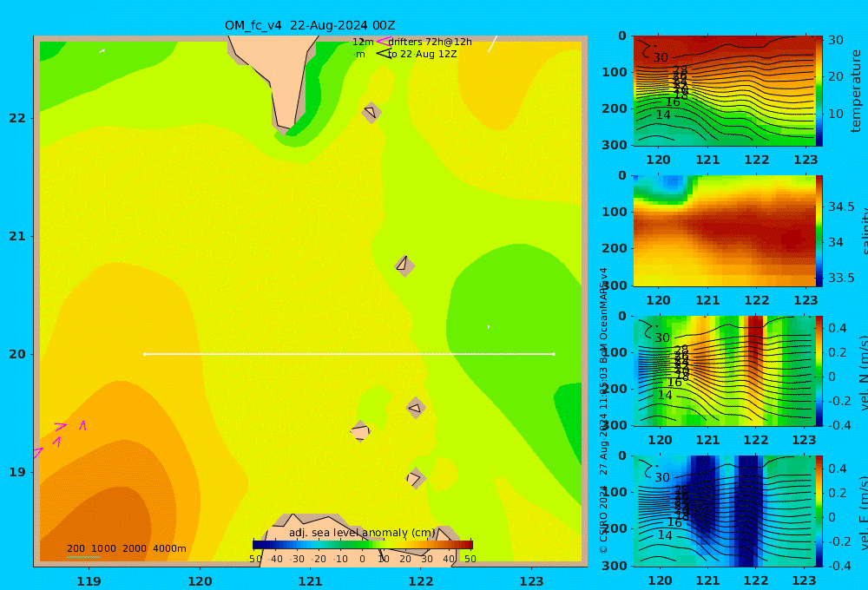Open the salinity section panel

[x=724, y=231]
